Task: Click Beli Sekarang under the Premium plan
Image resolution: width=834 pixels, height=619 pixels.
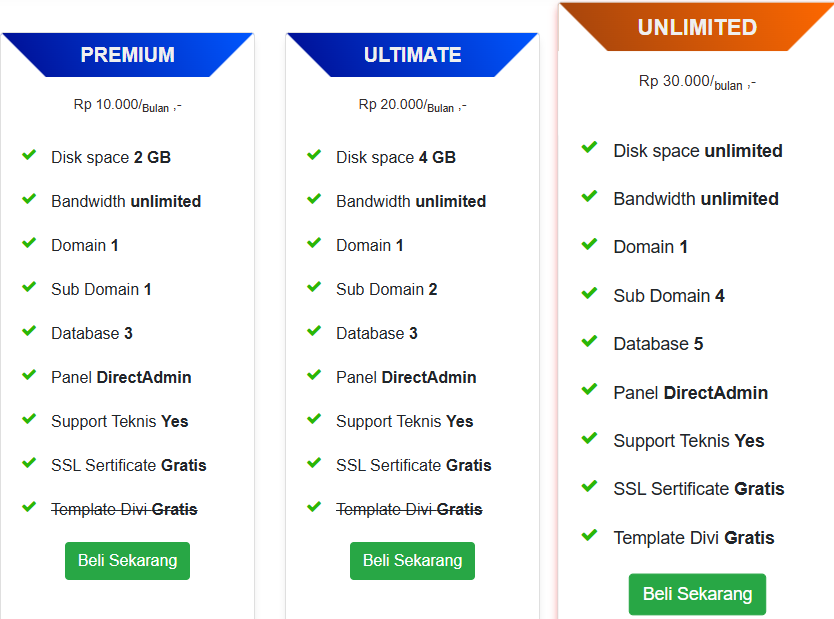Action: 127,561
